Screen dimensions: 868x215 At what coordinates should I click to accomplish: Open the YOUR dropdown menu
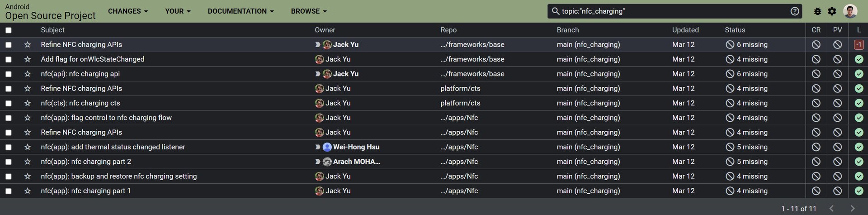click(178, 11)
